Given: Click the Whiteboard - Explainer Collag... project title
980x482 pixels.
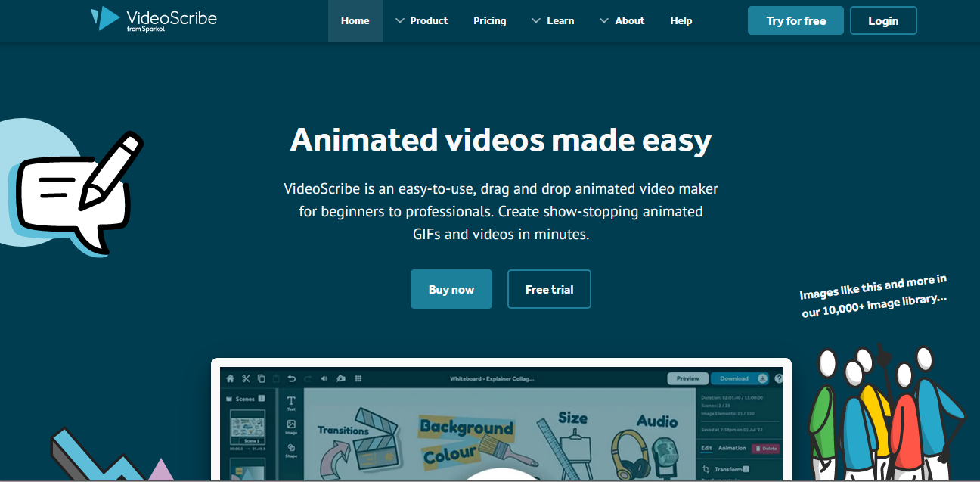Looking at the screenshot, I should 492,378.
